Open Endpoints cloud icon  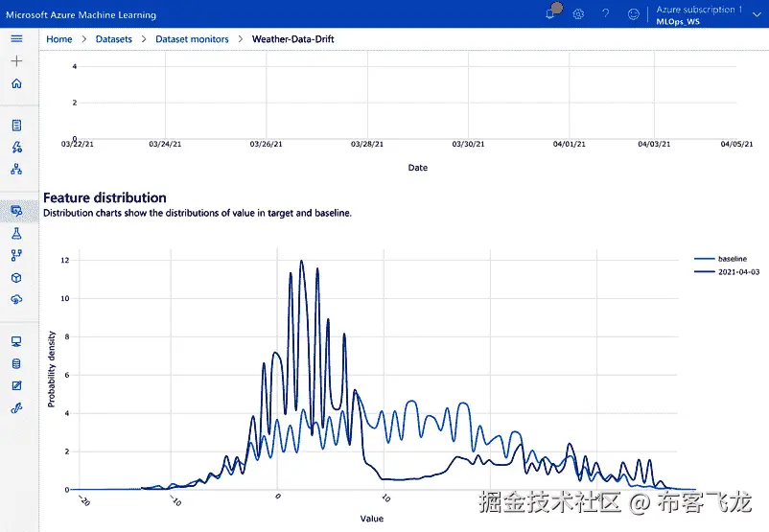(x=16, y=299)
